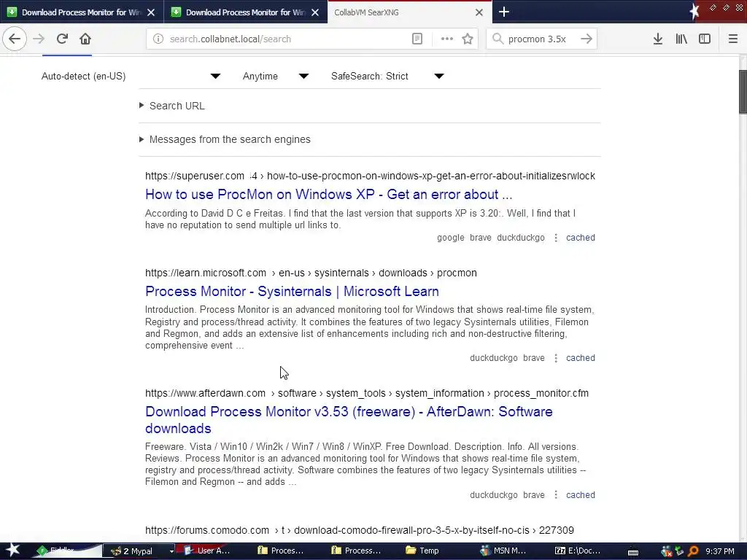The width and height of the screenshot is (747, 560).
Task: Open Download Process Monitor v3.53 AfterDawn link
Action: click(x=349, y=420)
